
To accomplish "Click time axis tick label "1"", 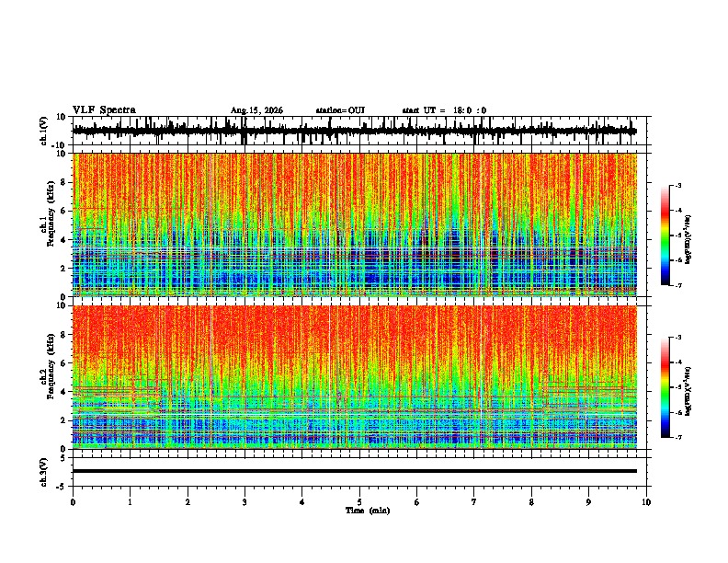I will pos(130,502).
